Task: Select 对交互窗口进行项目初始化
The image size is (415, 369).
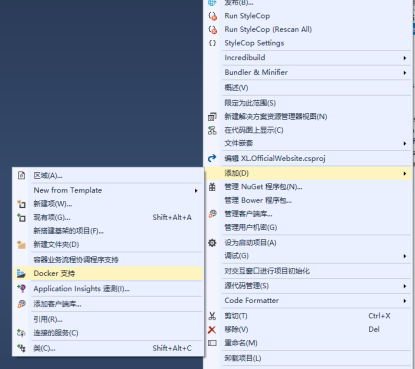Action: pos(267,271)
